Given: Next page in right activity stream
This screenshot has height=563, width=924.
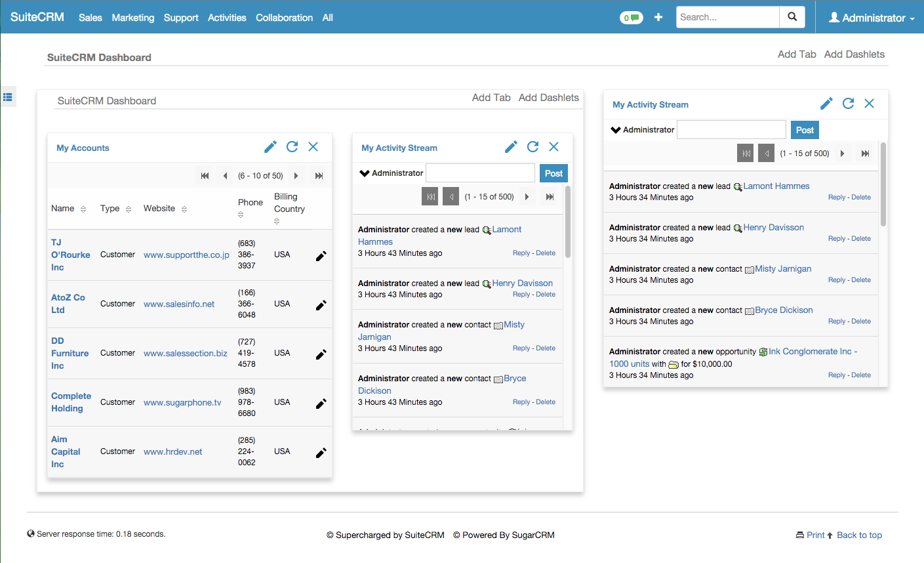Looking at the screenshot, I should (x=842, y=154).
